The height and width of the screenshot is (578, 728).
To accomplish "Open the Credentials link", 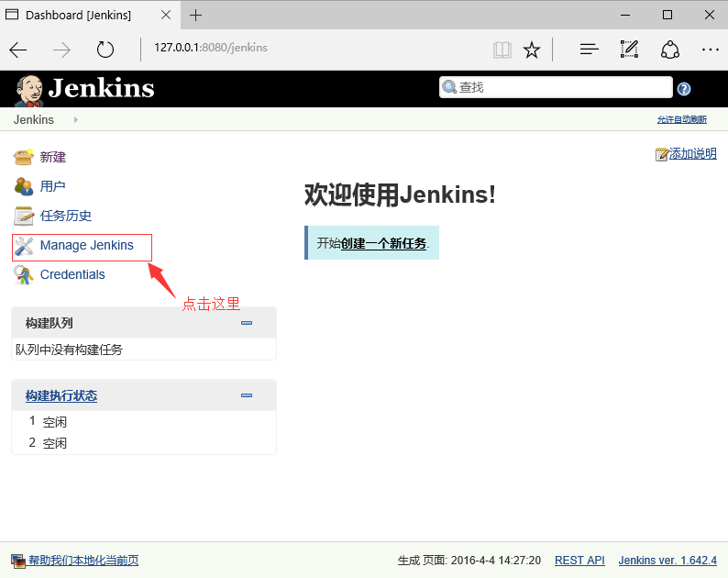I will [72, 274].
